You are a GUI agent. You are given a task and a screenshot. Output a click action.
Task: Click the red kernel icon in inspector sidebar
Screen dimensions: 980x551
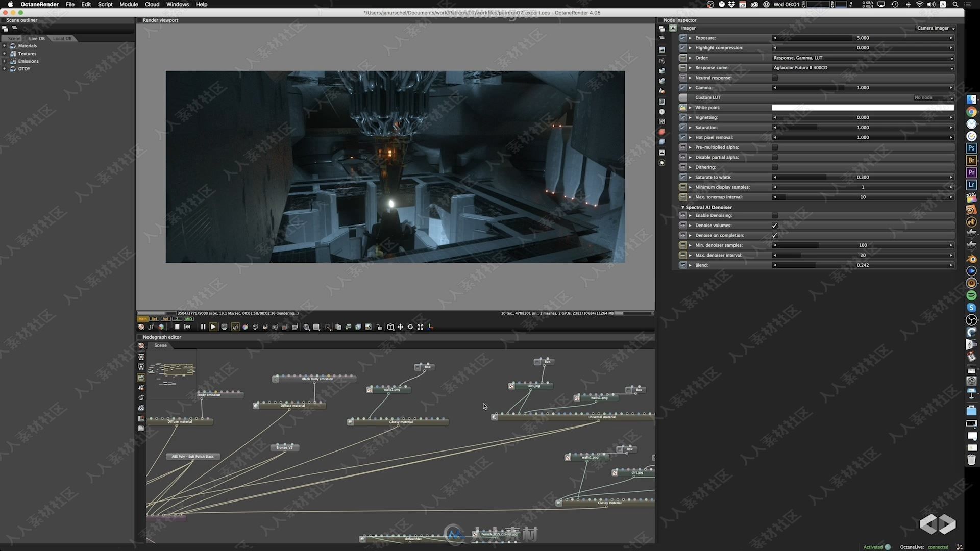pos(662,132)
